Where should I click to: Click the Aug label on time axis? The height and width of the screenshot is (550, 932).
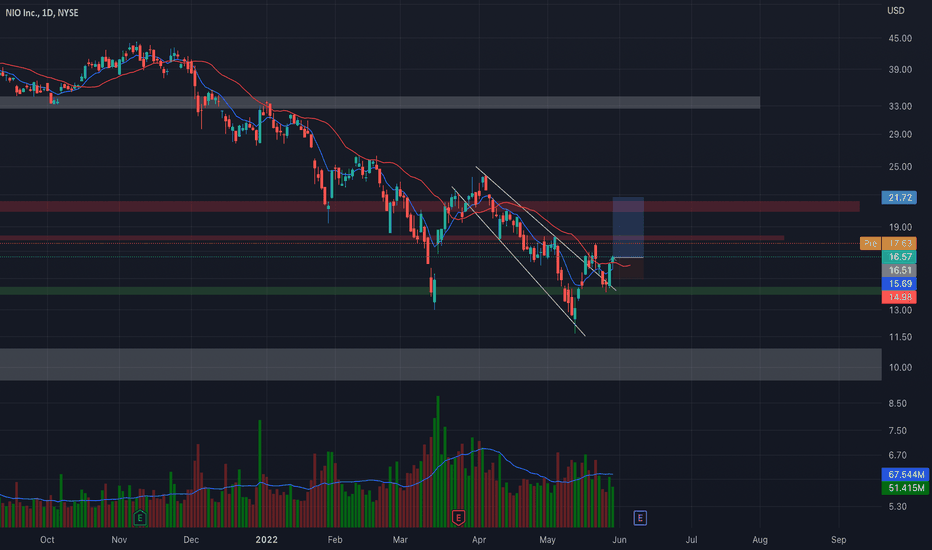pos(760,540)
